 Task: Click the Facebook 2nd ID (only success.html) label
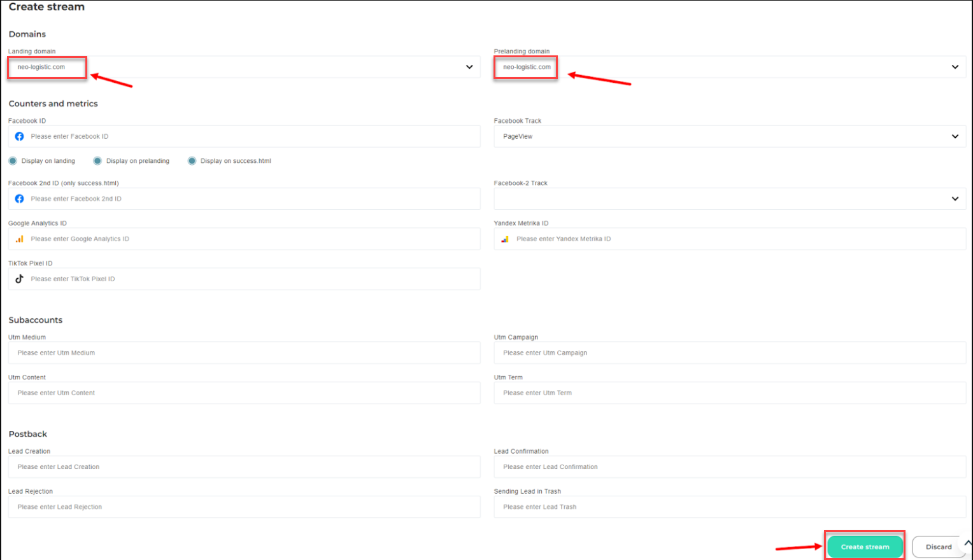point(64,183)
